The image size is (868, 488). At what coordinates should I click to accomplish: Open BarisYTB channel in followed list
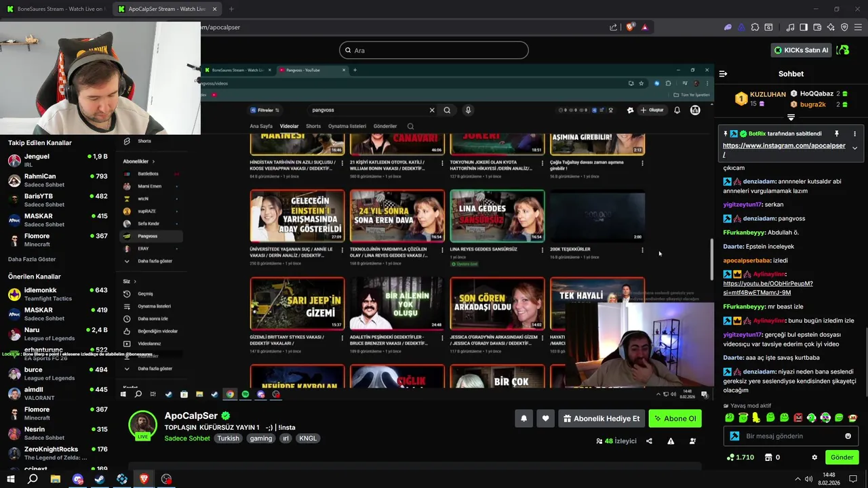pyautogui.click(x=58, y=200)
